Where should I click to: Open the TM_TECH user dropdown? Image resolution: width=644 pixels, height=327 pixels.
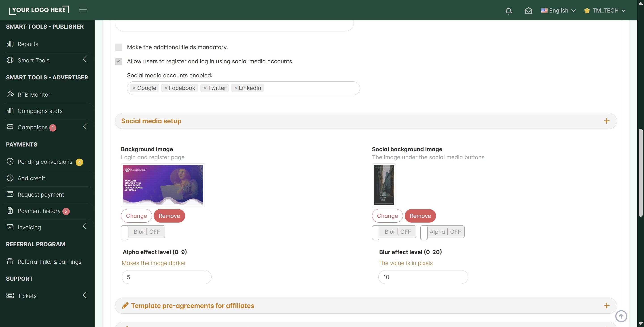click(605, 11)
